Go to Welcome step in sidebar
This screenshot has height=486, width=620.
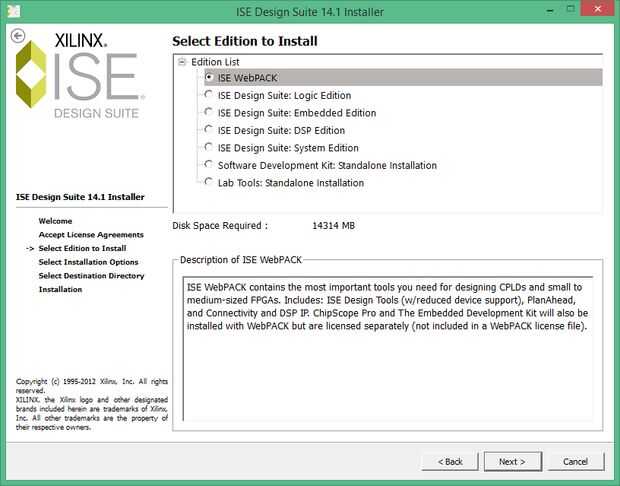pyautogui.click(x=55, y=221)
